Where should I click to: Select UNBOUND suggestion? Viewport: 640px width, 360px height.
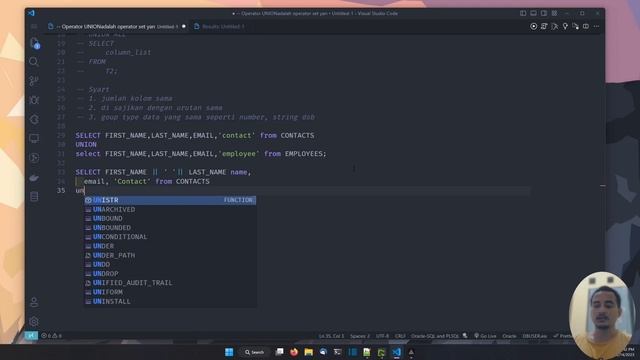pyautogui.click(x=170, y=218)
